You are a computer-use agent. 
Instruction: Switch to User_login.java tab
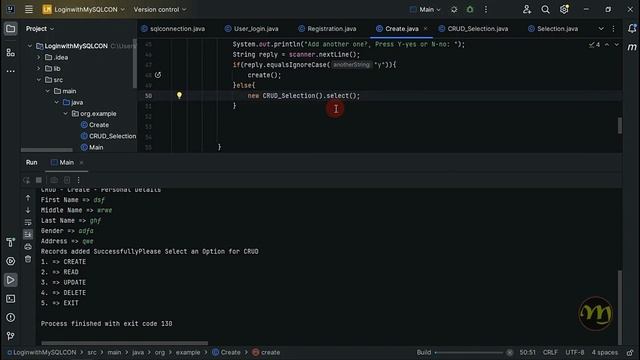click(252, 29)
